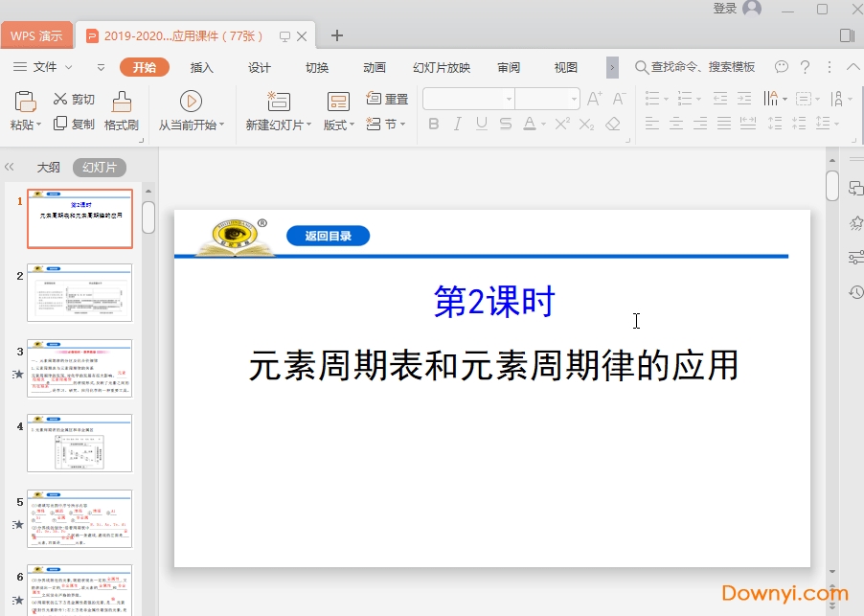This screenshot has width=864, height=616.
Task: Click the 返回目录 button on the slide
Action: 328,236
